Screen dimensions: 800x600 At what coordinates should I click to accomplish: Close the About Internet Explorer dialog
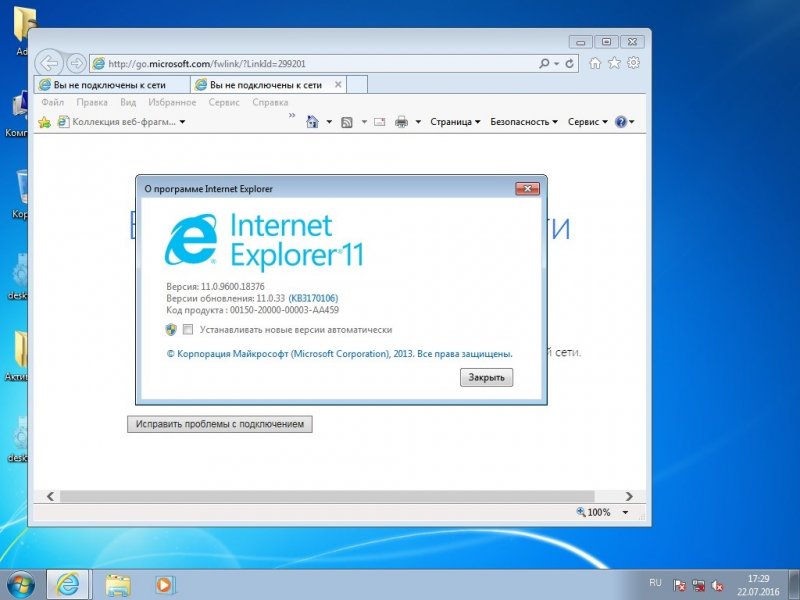pos(527,189)
